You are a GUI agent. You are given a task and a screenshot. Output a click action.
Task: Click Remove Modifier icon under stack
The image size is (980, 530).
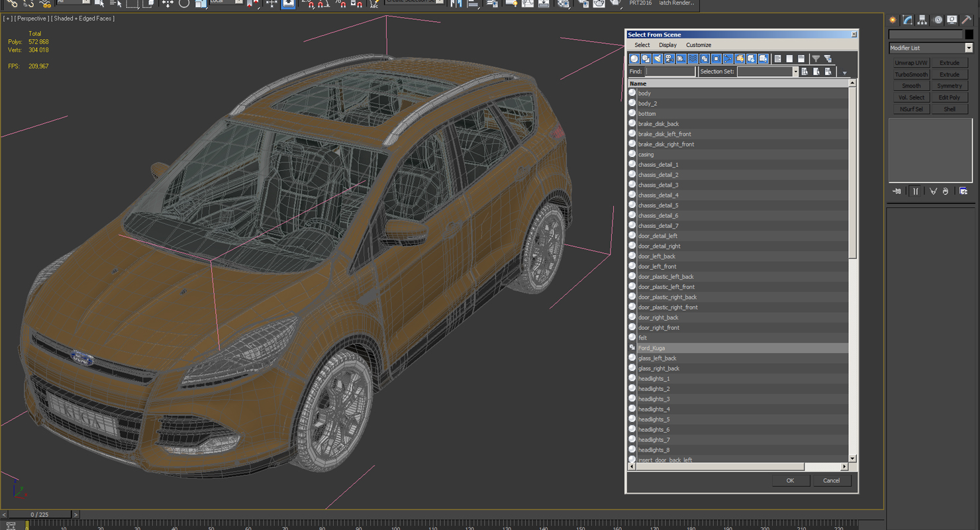click(946, 191)
